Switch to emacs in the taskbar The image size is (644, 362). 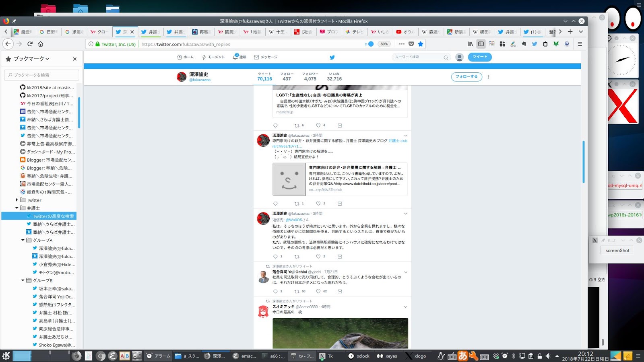pos(244,356)
